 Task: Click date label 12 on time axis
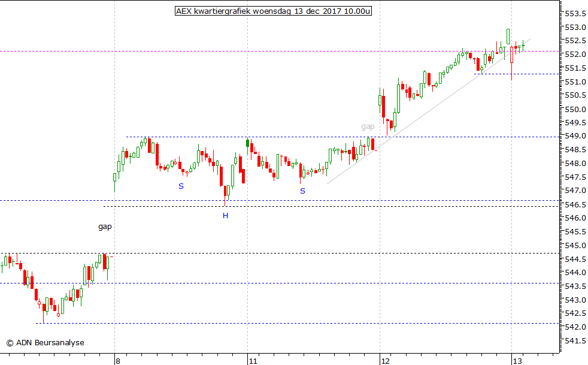point(386,361)
